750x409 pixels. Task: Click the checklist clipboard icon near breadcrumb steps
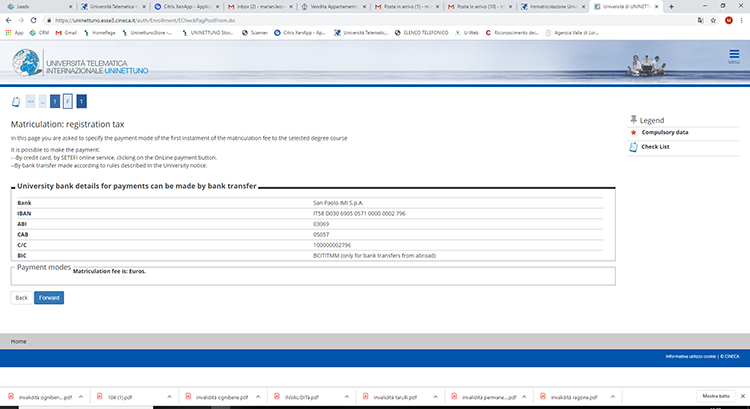pos(15,101)
